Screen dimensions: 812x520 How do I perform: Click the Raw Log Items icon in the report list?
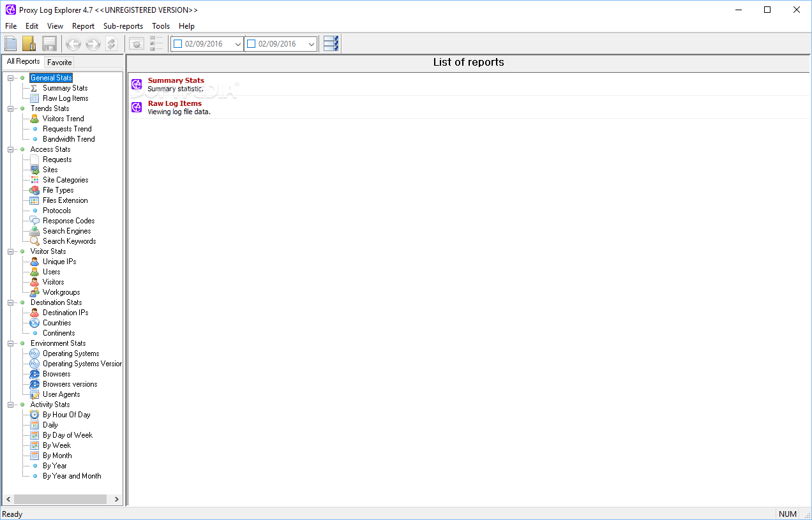(x=137, y=107)
